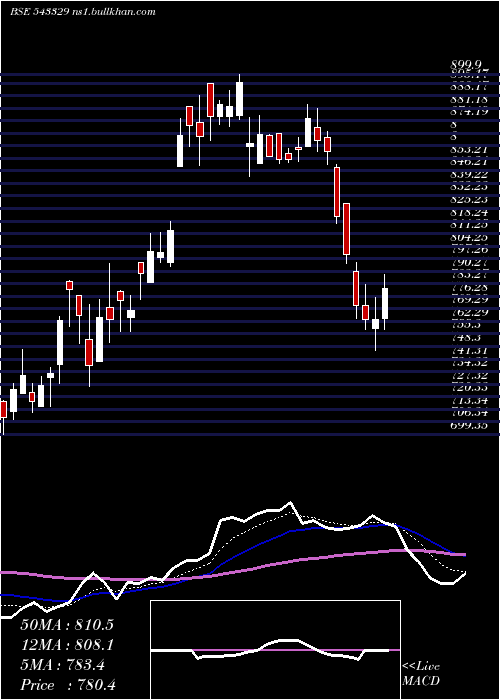Screen dimensions: 500x700
Task: Click inside the Live MACD inset chart
Action: click(275, 650)
